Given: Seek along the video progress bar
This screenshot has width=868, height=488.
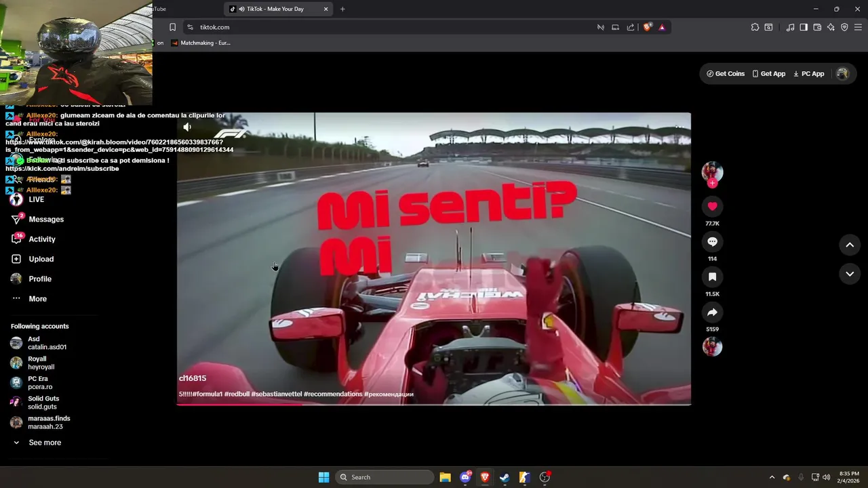Looking at the screenshot, I should [x=434, y=404].
